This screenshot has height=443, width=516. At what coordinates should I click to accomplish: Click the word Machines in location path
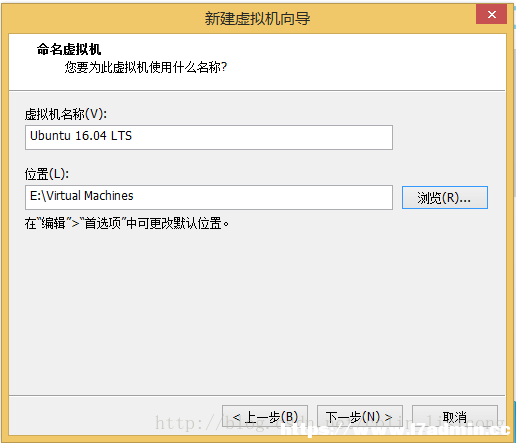click(x=109, y=196)
